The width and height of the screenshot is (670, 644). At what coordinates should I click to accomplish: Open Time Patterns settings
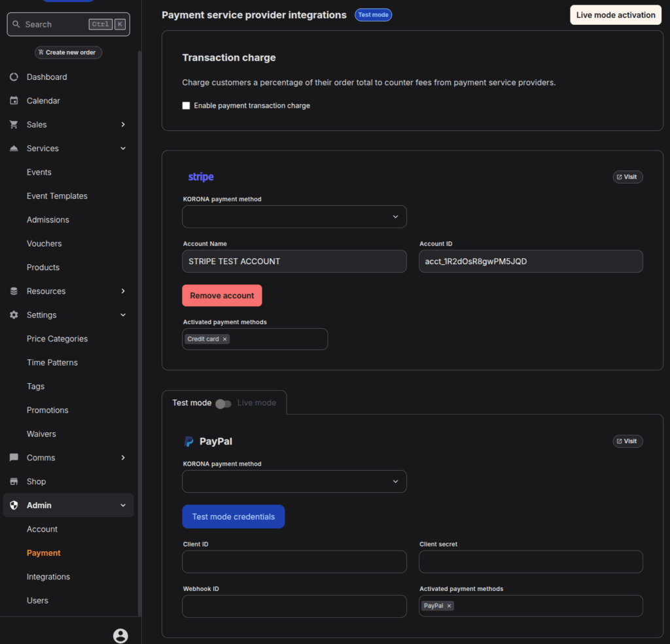[x=52, y=363]
